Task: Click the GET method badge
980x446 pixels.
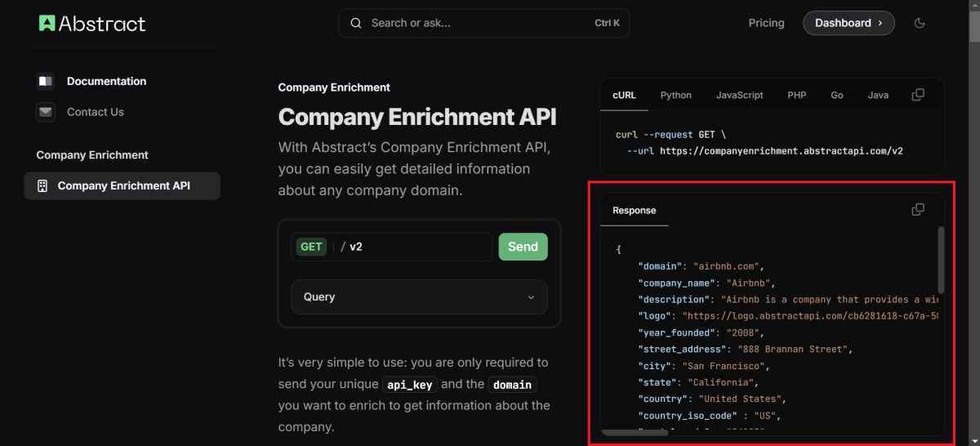Action: click(x=311, y=247)
